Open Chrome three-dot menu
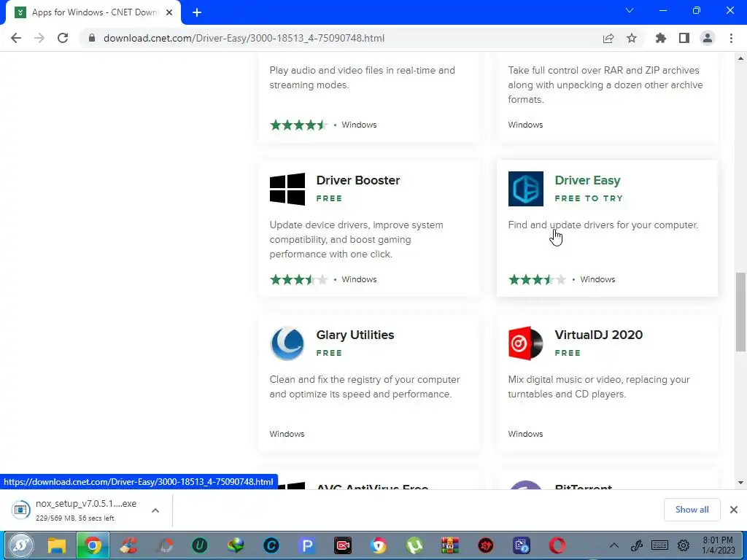Screen dimensions: 747x560 [x=731, y=38]
